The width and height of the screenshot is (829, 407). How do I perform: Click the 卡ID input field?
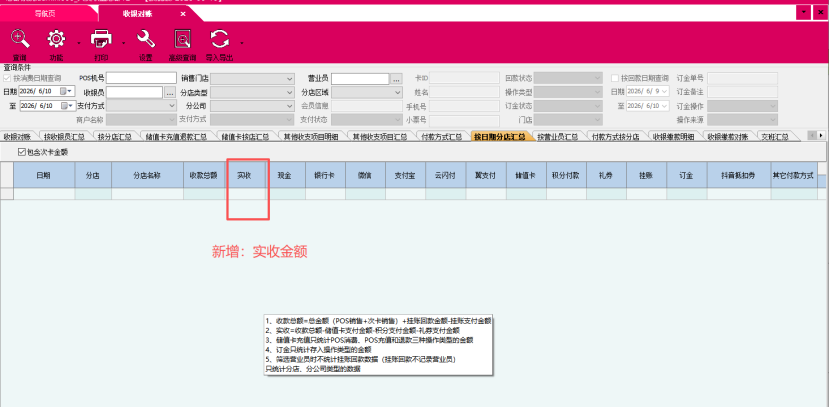point(464,78)
